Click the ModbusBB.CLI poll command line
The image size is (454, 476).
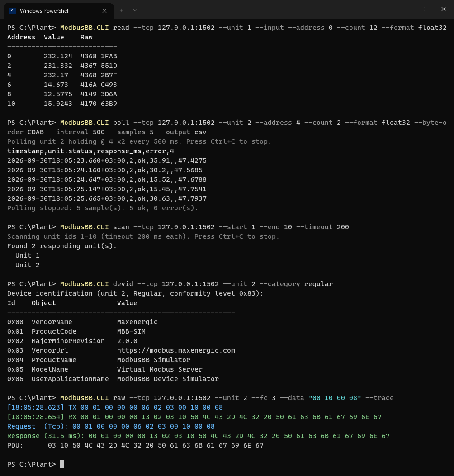pos(227,127)
